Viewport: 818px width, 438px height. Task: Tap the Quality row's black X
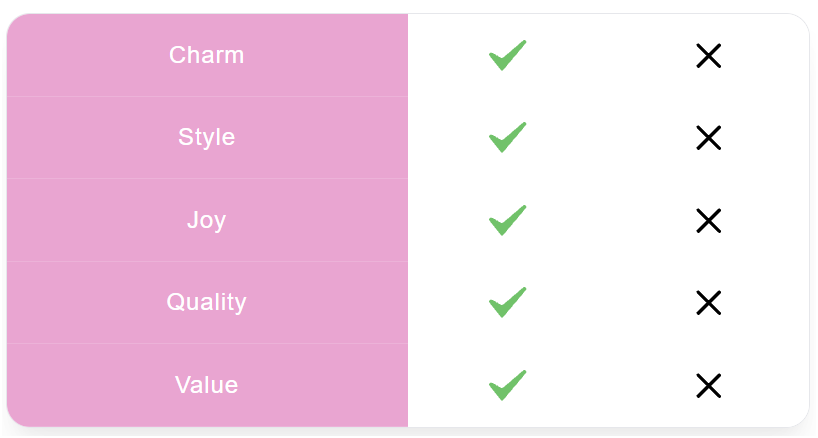(x=708, y=302)
